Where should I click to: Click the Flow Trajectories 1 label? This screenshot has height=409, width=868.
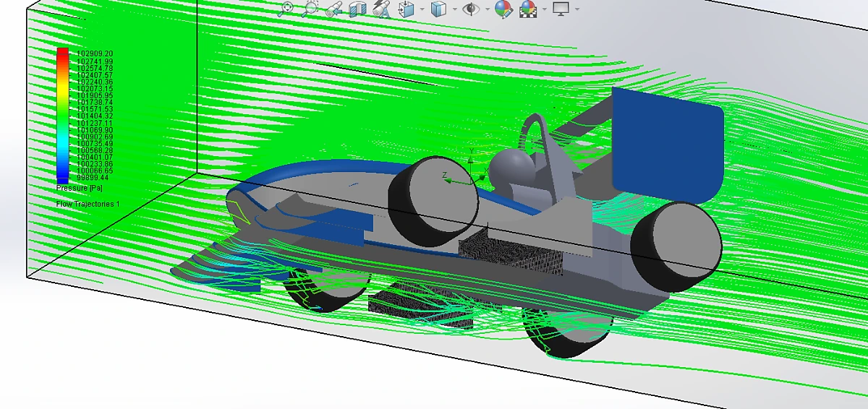(x=88, y=204)
